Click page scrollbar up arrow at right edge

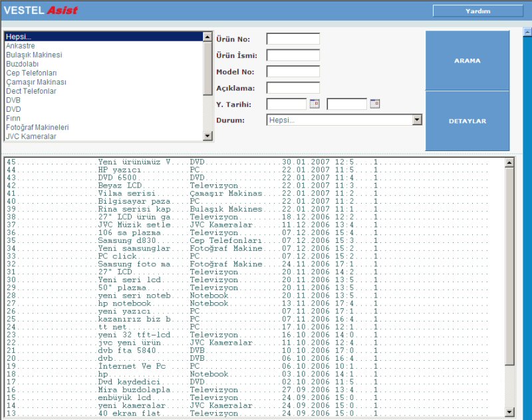click(x=527, y=32)
